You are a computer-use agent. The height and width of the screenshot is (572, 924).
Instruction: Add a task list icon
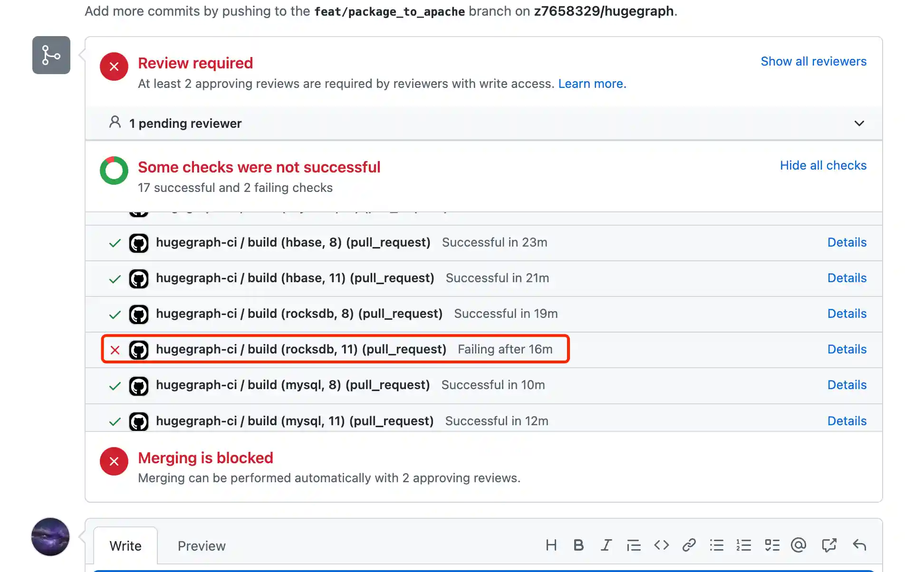pos(772,545)
